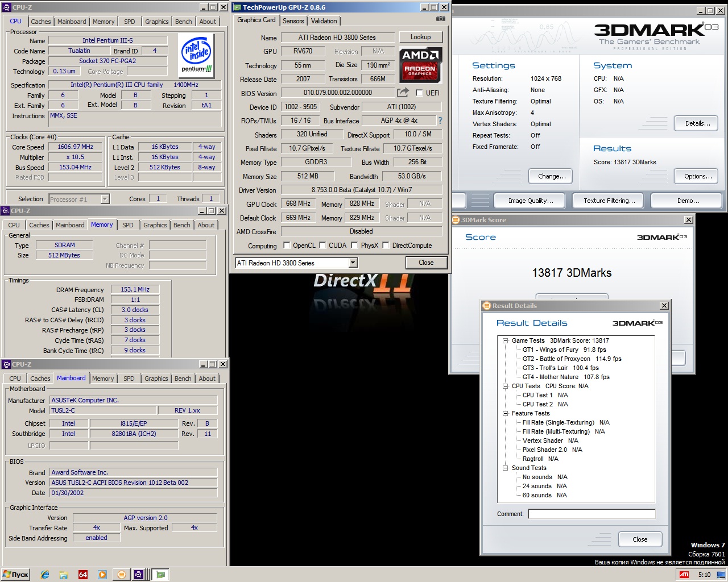The height and width of the screenshot is (582, 728).
Task: Select the orange 3DMark taskbar button
Action: [x=121, y=575]
